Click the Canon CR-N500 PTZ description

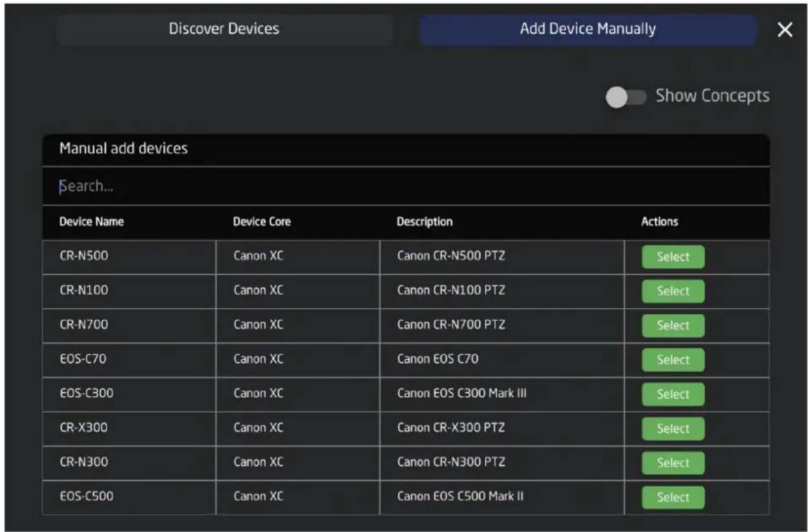tap(451, 257)
